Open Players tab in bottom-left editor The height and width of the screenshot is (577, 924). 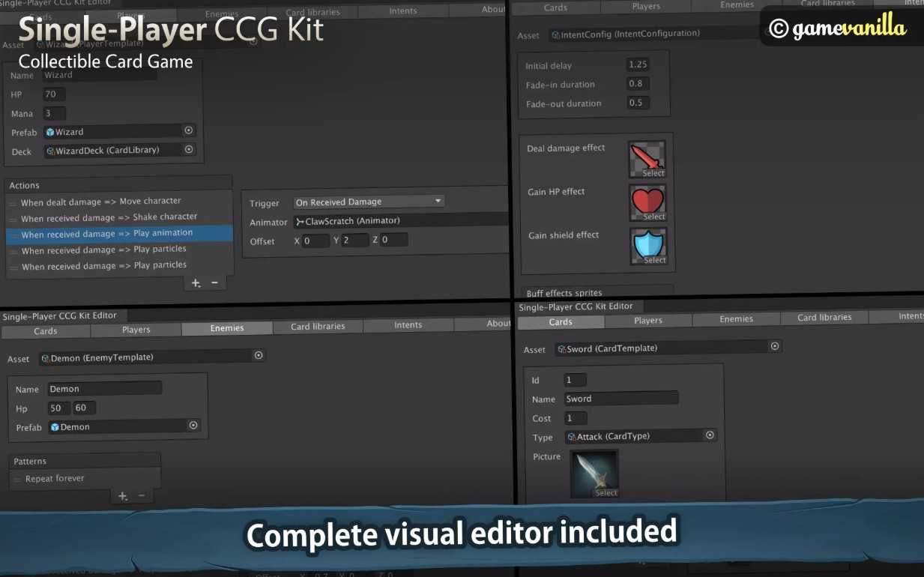click(x=136, y=330)
